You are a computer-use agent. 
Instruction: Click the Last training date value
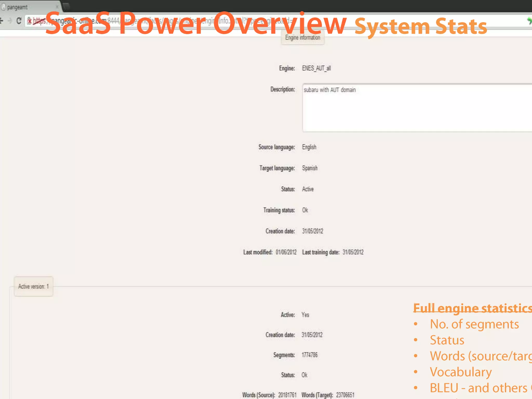[x=353, y=252]
